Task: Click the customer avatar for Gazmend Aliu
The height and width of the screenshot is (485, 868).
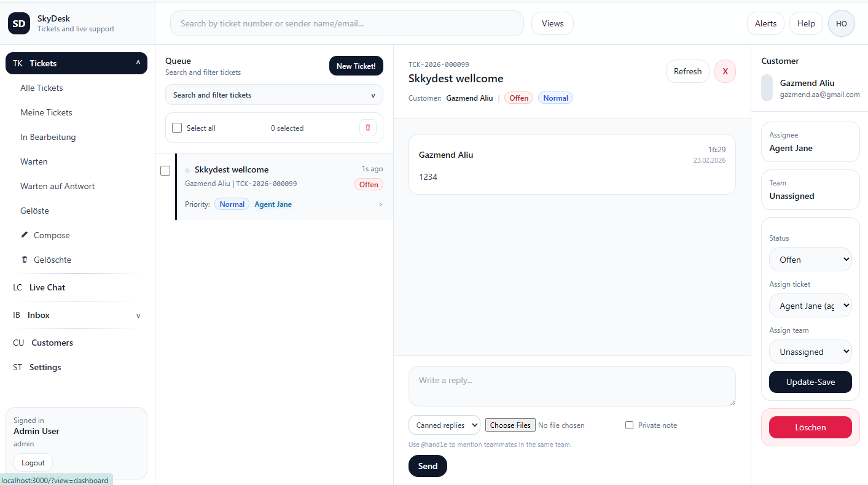Action: click(x=767, y=88)
